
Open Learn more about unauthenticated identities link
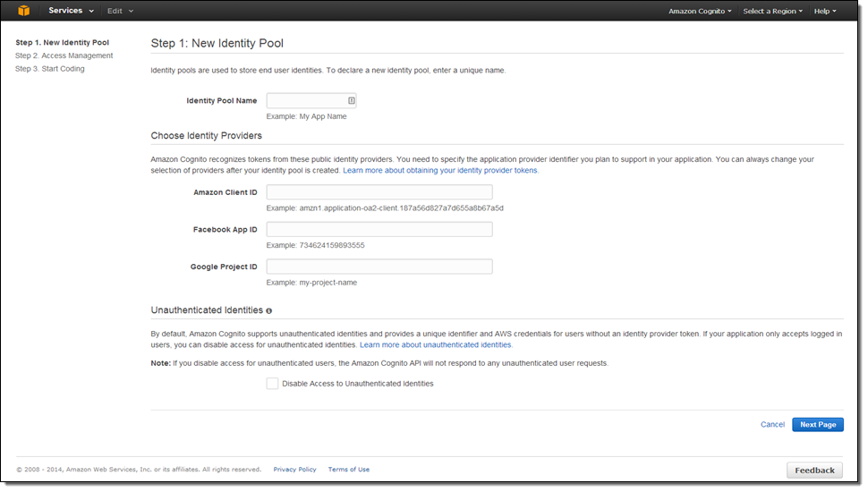click(x=436, y=344)
